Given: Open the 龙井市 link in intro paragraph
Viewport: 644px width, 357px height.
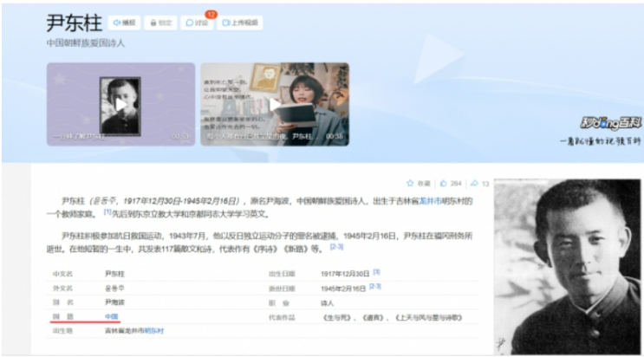Looking at the screenshot, I should coord(430,201).
